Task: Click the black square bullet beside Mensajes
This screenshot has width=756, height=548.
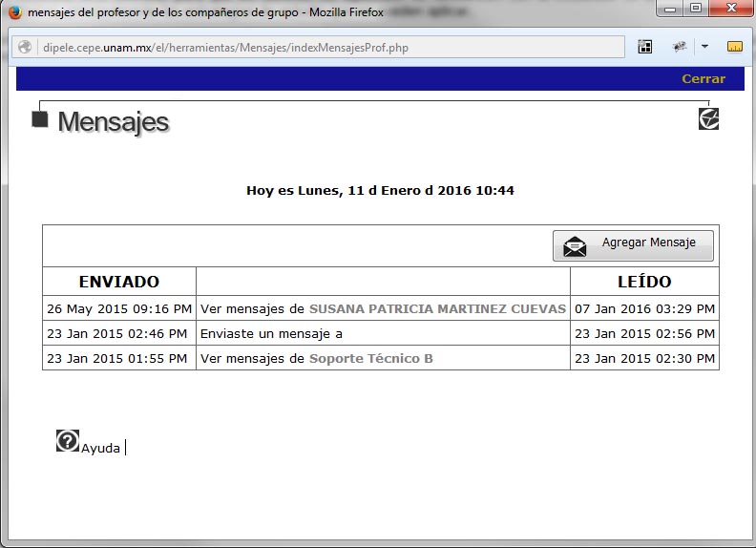Action: pos(40,119)
